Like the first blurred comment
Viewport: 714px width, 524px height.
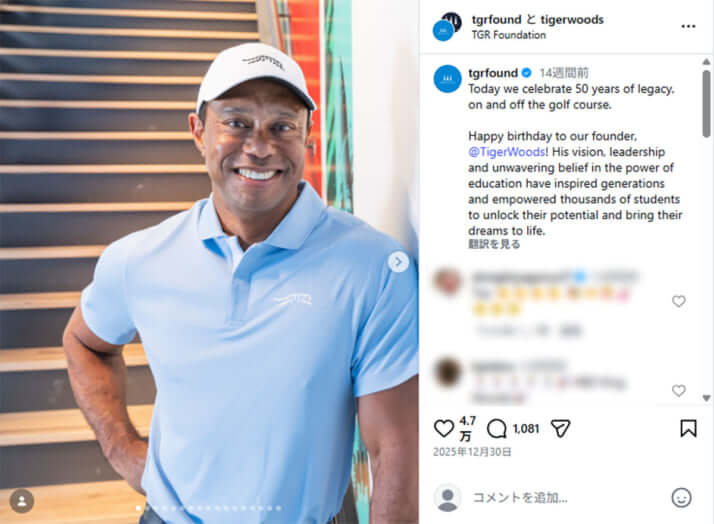[x=678, y=301]
